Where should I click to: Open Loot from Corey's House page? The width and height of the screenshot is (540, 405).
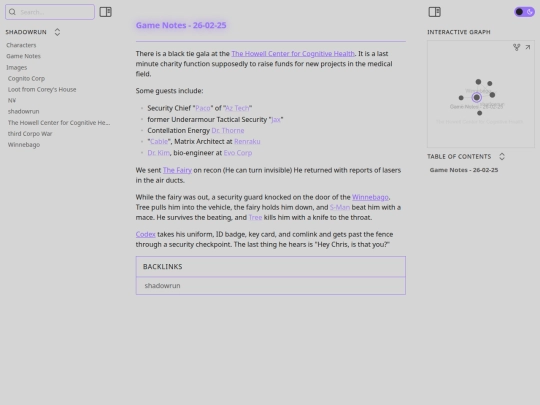(x=42, y=90)
